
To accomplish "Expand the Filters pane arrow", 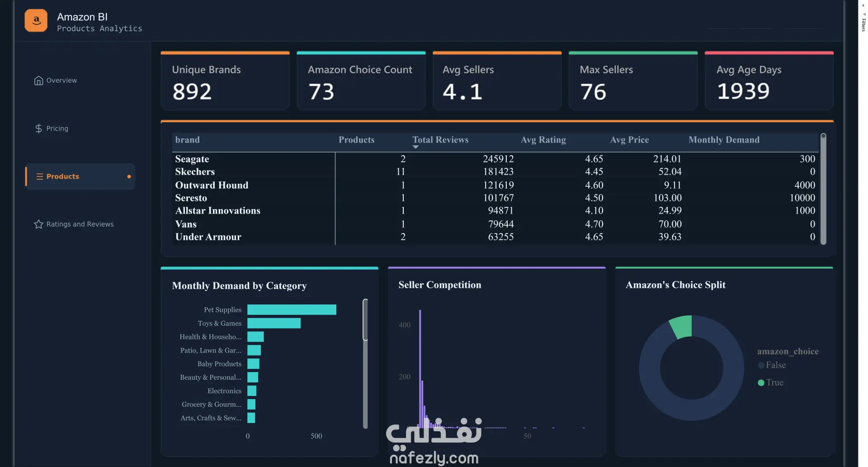I will (863, 5).
